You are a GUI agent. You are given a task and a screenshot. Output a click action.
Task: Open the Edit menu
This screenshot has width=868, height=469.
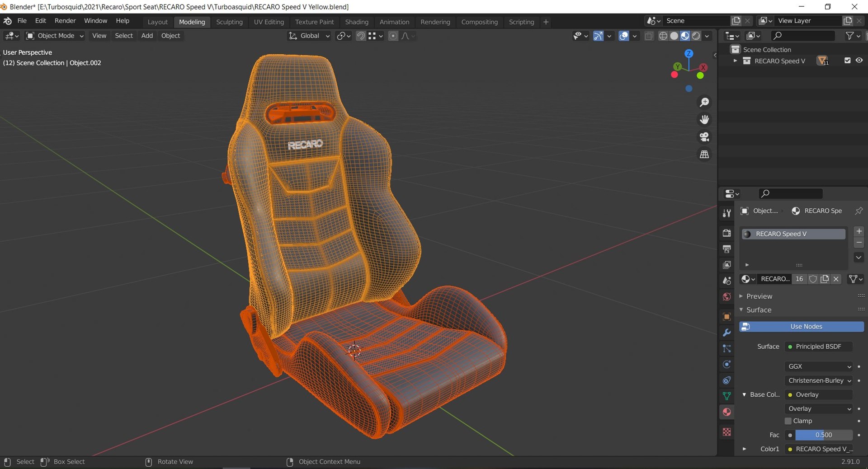coord(41,21)
